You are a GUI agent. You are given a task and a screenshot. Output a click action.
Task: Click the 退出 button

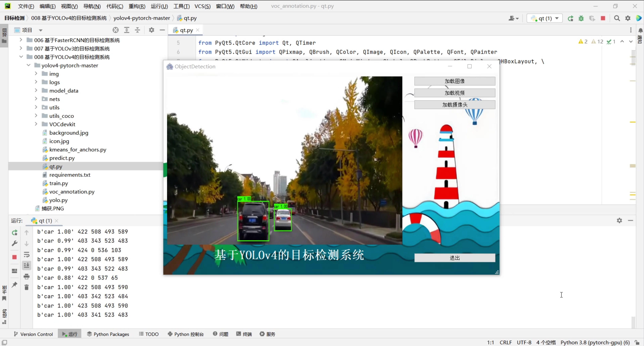coord(454,258)
